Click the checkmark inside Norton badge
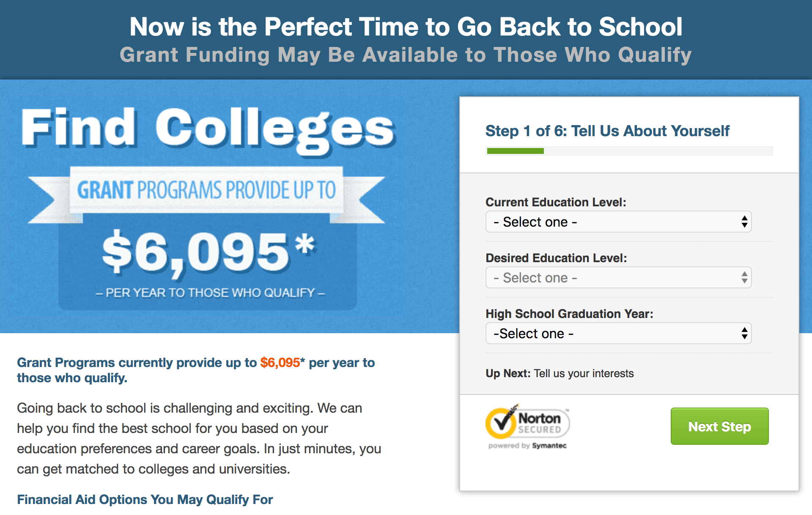The width and height of the screenshot is (812, 515). click(x=502, y=424)
